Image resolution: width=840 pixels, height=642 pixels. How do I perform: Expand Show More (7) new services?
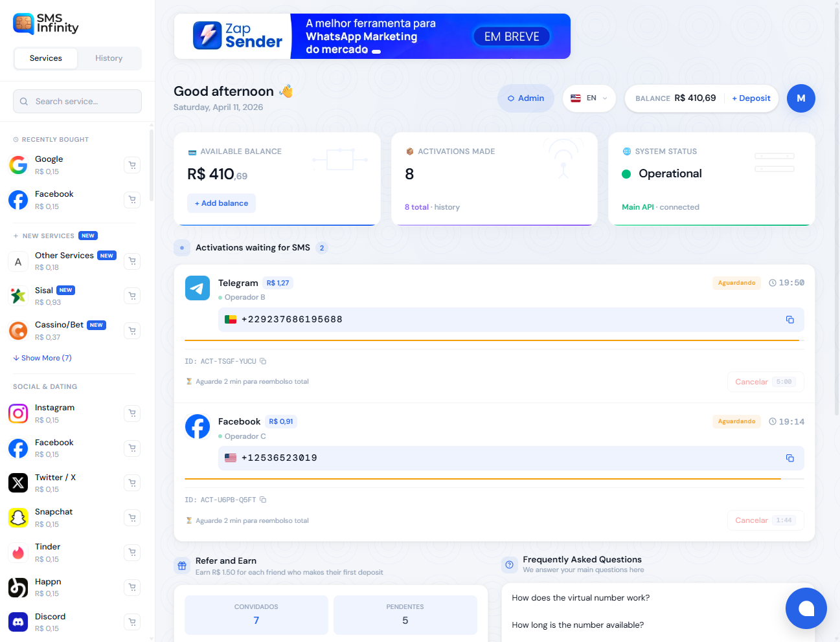[42, 358]
